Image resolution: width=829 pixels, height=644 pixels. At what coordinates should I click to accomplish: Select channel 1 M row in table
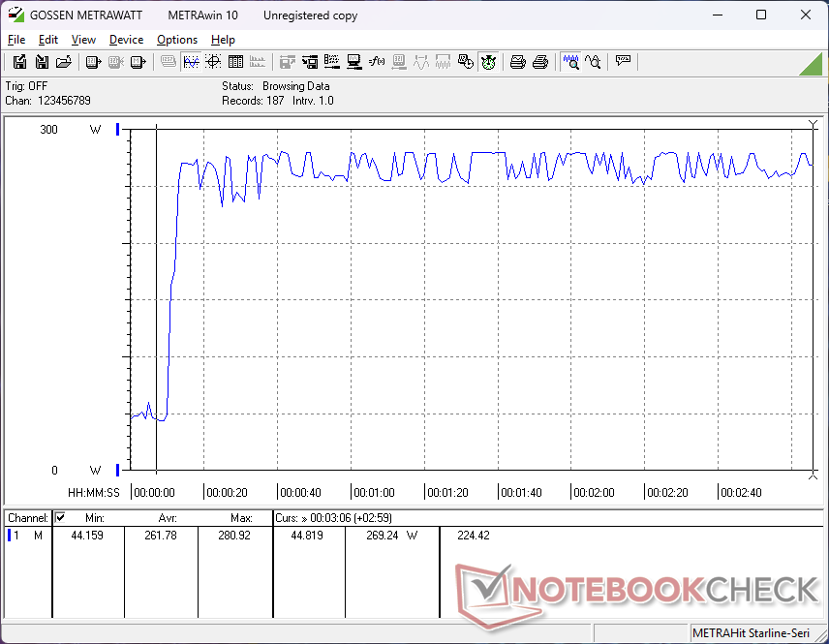tap(27, 536)
